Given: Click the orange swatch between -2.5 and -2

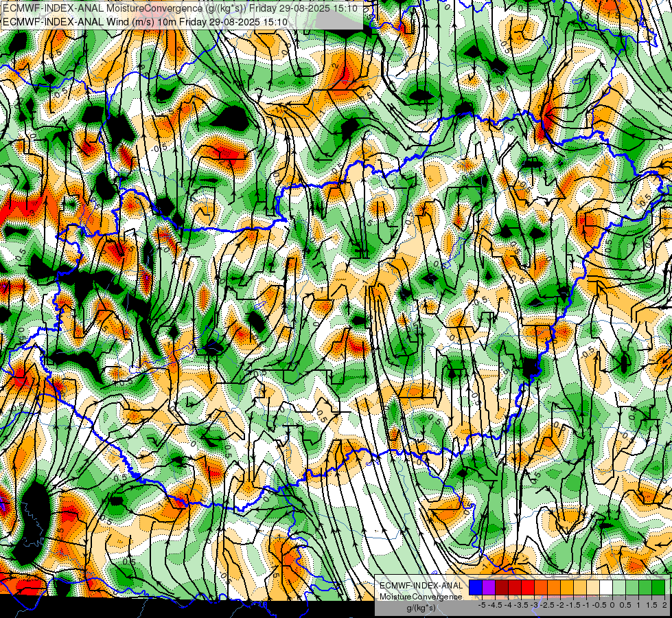Looking at the screenshot, I should click(x=554, y=588).
